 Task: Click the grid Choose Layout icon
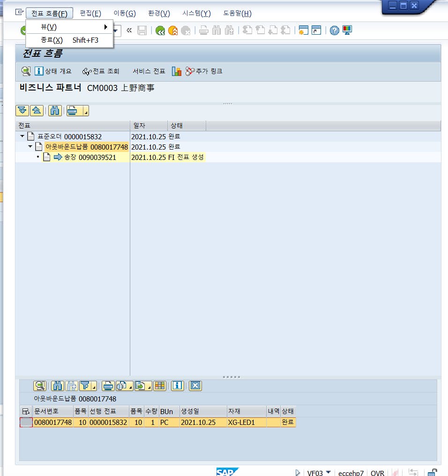coord(160,386)
